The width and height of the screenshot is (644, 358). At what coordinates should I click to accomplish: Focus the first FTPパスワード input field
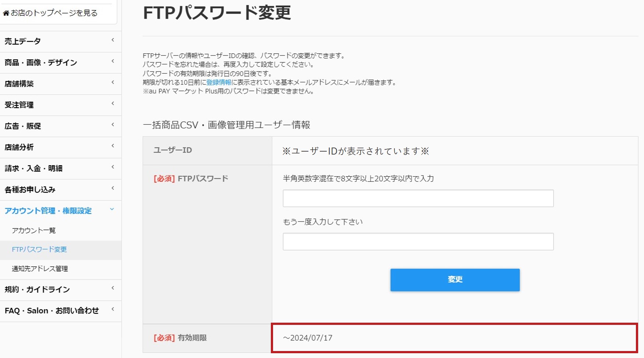pyautogui.click(x=418, y=198)
